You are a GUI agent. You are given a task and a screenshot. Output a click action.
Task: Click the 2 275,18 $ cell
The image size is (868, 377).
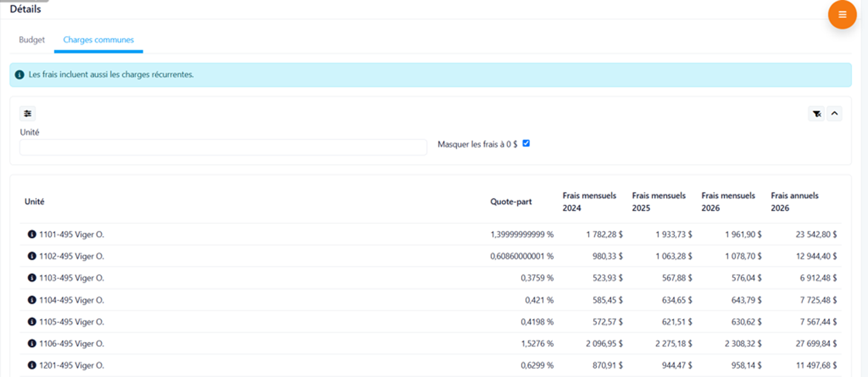[674, 344]
